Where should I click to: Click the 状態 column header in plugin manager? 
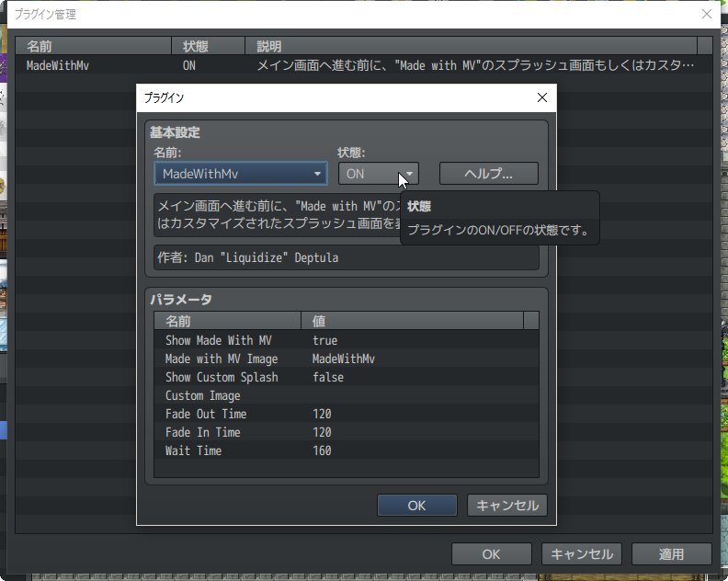click(208, 46)
